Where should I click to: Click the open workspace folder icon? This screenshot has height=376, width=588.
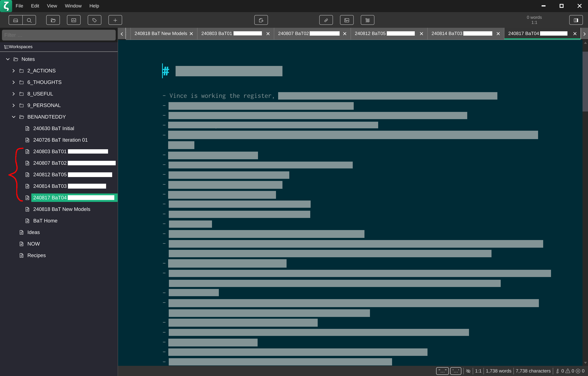[x=53, y=20]
